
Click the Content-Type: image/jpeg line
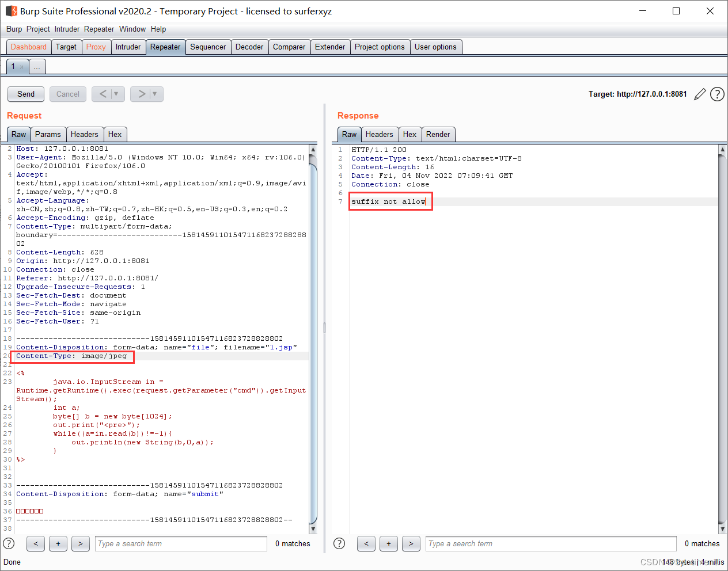click(71, 356)
